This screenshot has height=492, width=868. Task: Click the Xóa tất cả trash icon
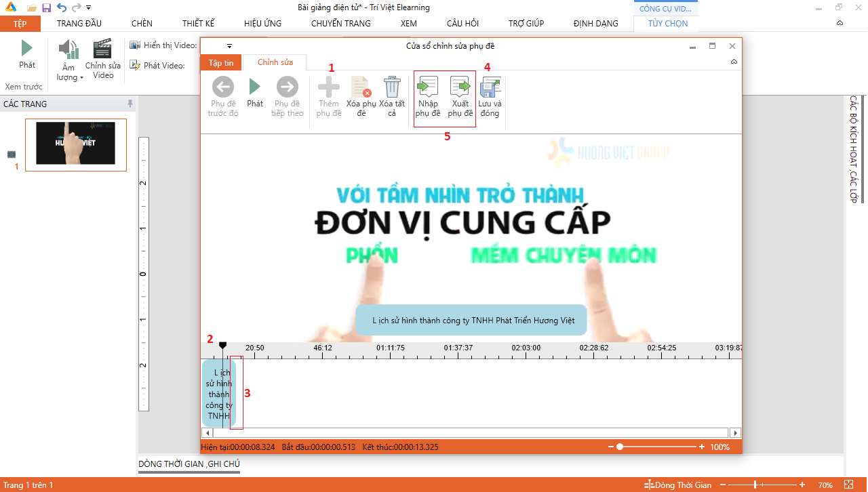[x=392, y=87]
